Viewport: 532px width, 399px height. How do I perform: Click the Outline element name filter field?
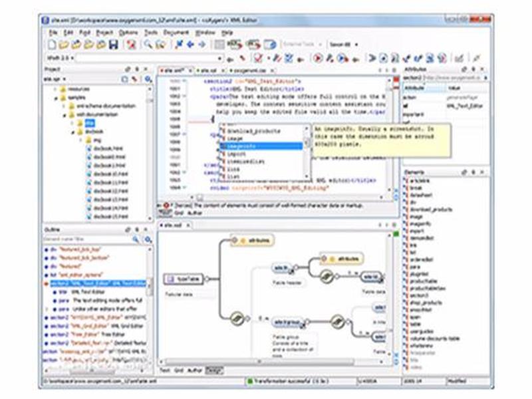coord(87,239)
